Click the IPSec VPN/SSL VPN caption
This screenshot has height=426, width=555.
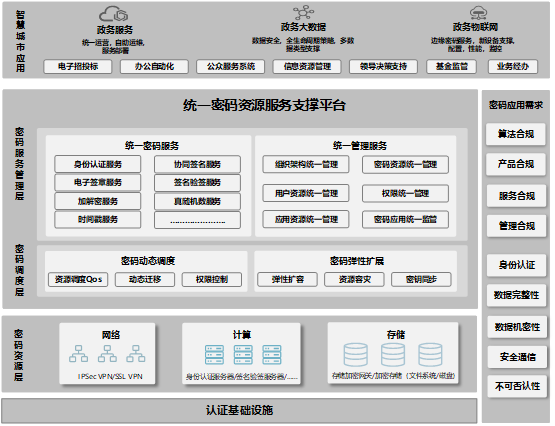[x=110, y=376]
